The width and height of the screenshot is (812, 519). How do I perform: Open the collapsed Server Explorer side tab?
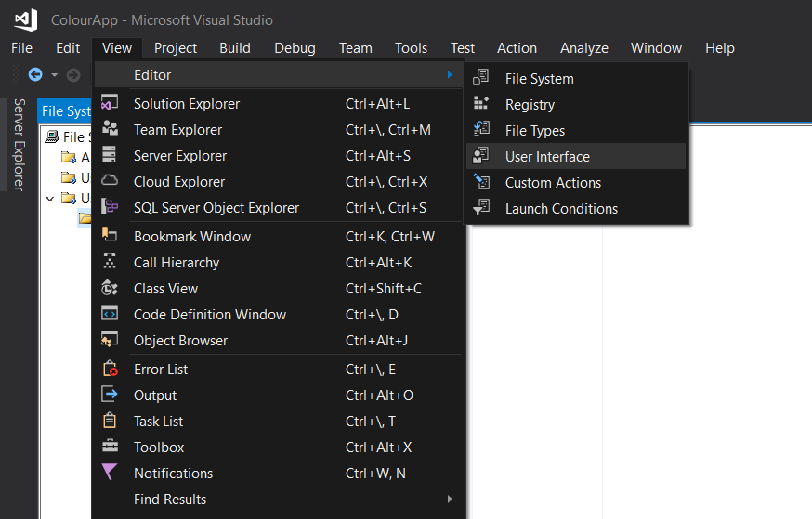20,145
